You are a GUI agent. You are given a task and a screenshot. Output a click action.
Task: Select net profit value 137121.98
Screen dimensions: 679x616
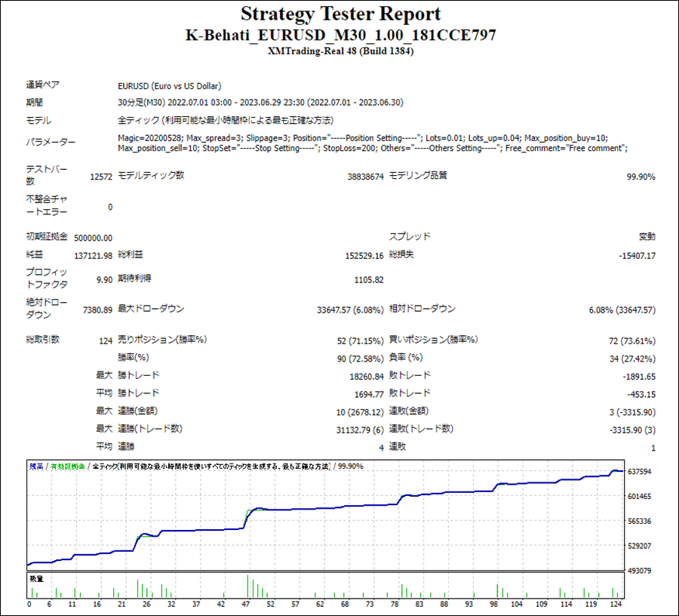(x=93, y=256)
